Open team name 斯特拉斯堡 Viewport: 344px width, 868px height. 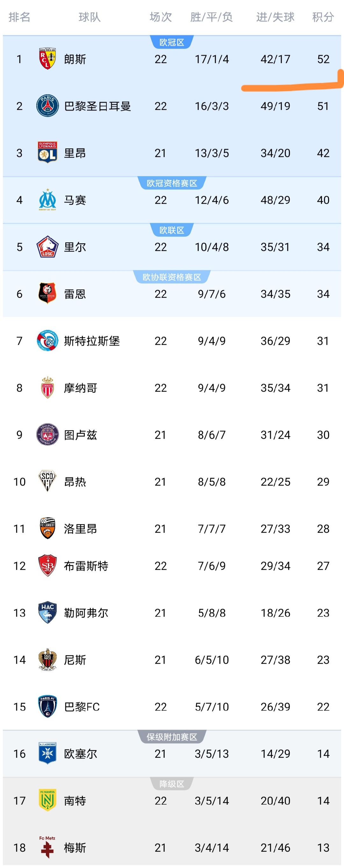[92, 341]
